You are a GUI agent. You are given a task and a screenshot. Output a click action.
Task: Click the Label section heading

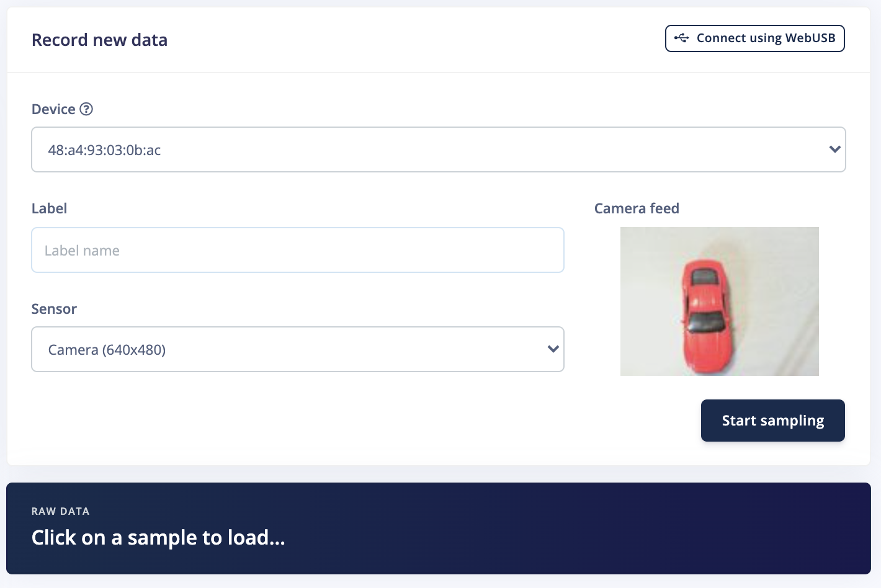point(49,208)
